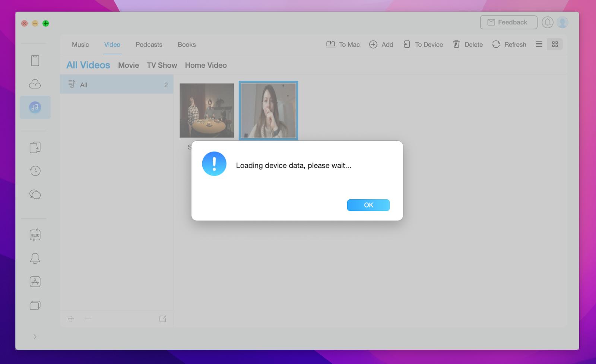Click the Add toolbar button
The width and height of the screenshot is (596, 364).
tap(381, 45)
